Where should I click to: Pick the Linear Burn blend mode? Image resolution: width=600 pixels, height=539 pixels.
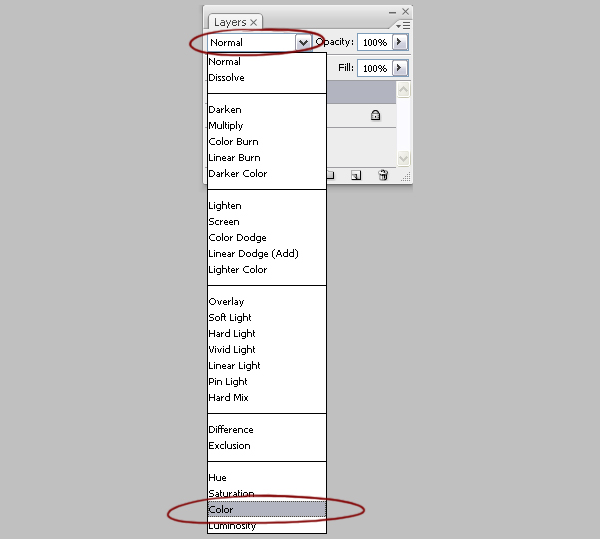(267, 158)
